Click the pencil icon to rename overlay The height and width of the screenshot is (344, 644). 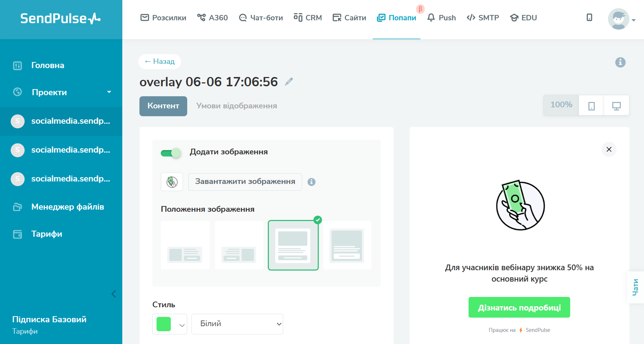point(289,82)
